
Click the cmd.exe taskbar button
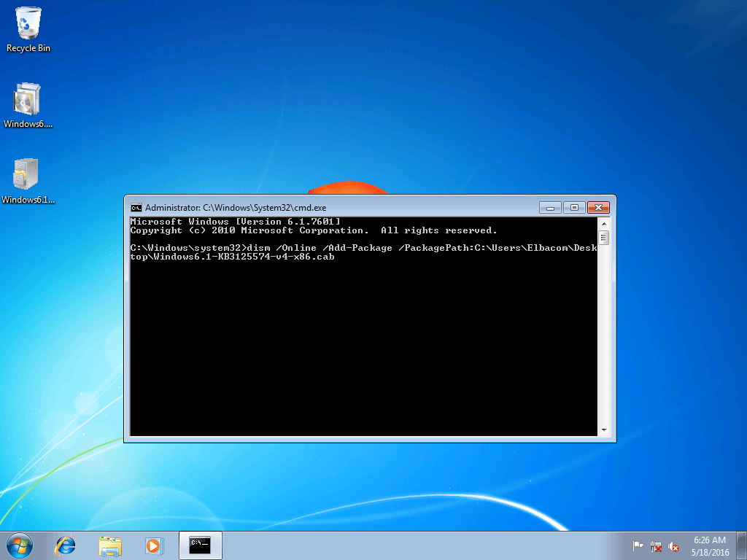(200, 545)
